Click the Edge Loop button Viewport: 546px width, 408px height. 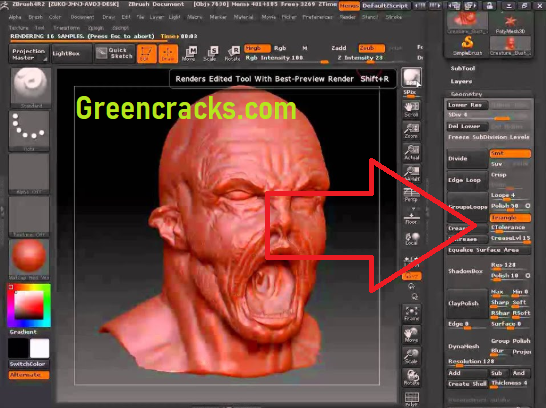click(x=467, y=180)
